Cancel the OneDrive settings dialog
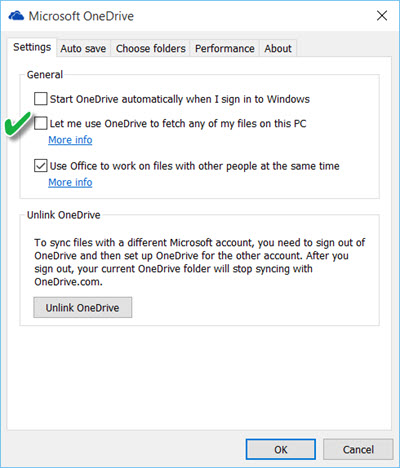The height and width of the screenshot is (468, 400). point(358,449)
